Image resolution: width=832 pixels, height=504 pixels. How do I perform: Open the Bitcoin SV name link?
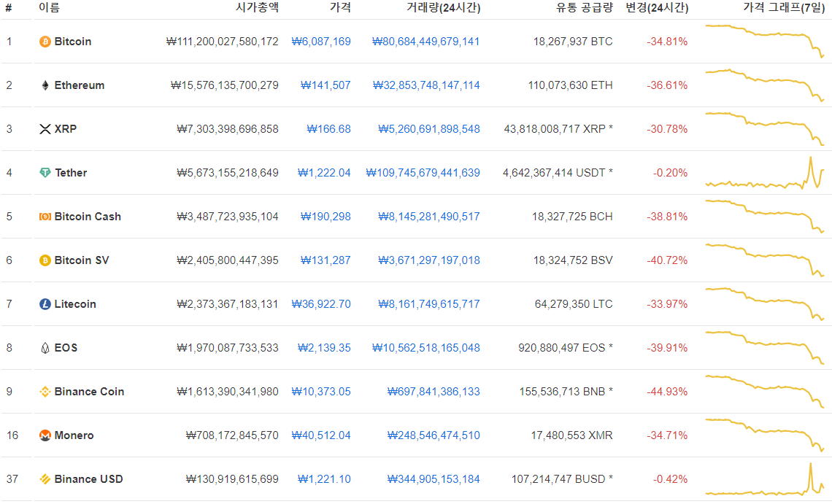click(x=82, y=260)
